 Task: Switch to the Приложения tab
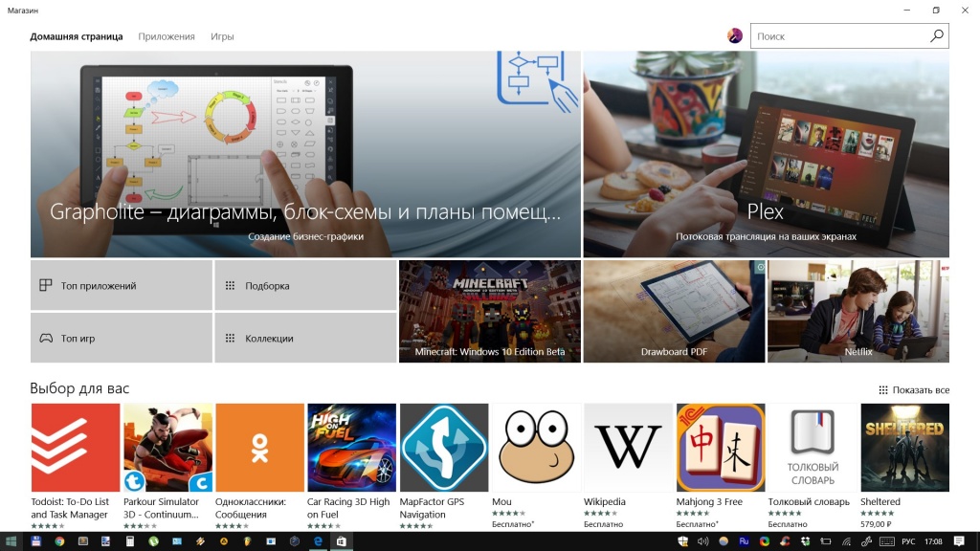167,36
